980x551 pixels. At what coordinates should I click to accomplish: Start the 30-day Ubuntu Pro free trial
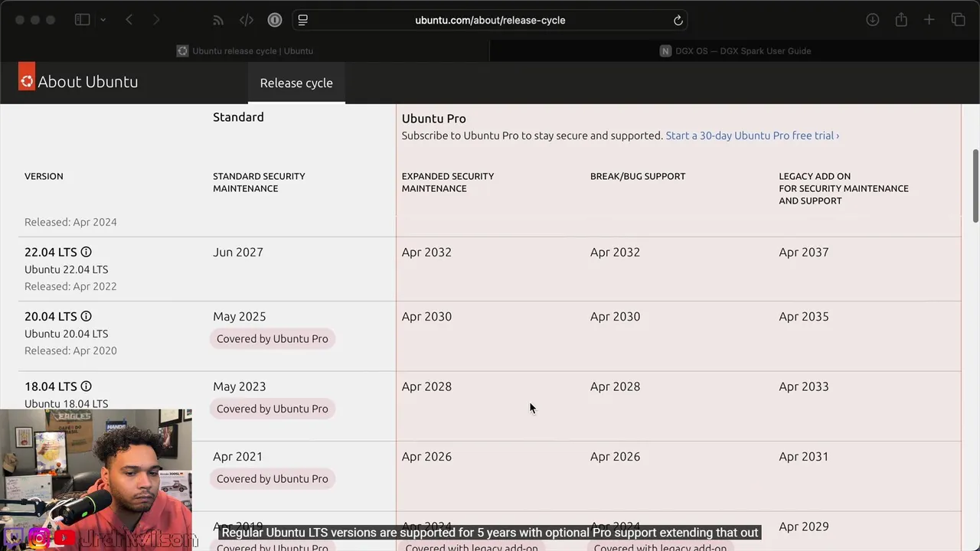752,135
